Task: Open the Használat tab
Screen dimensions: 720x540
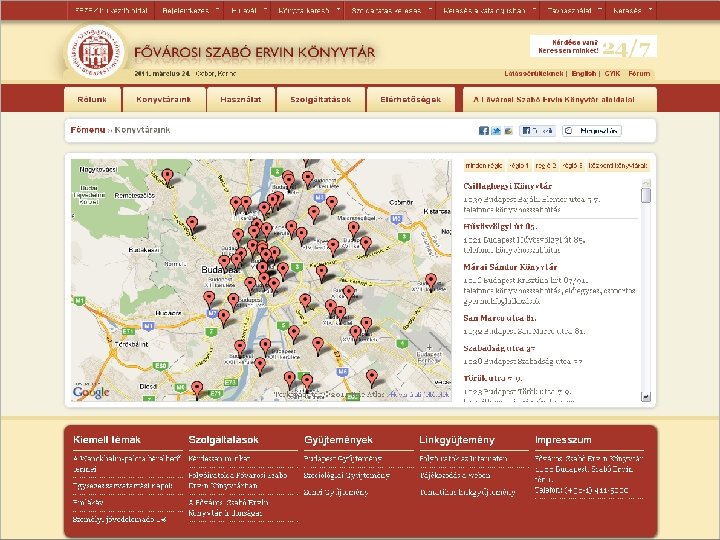Action: click(x=241, y=99)
